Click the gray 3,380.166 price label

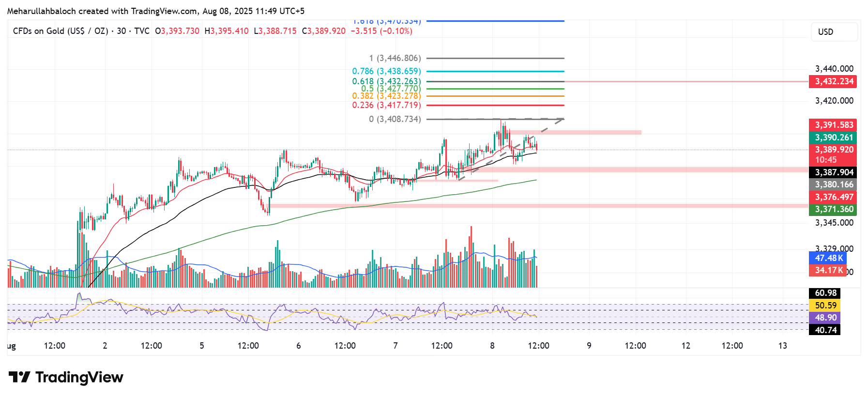pyautogui.click(x=833, y=184)
